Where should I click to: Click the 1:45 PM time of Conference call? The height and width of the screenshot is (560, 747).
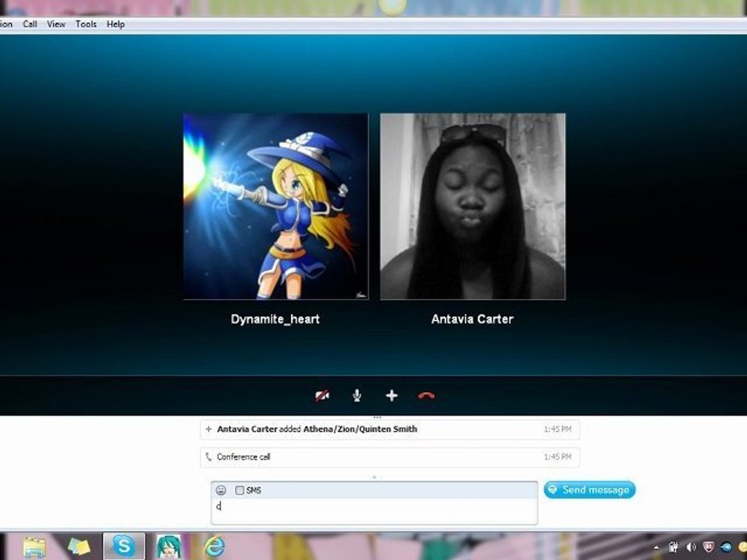point(557,457)
